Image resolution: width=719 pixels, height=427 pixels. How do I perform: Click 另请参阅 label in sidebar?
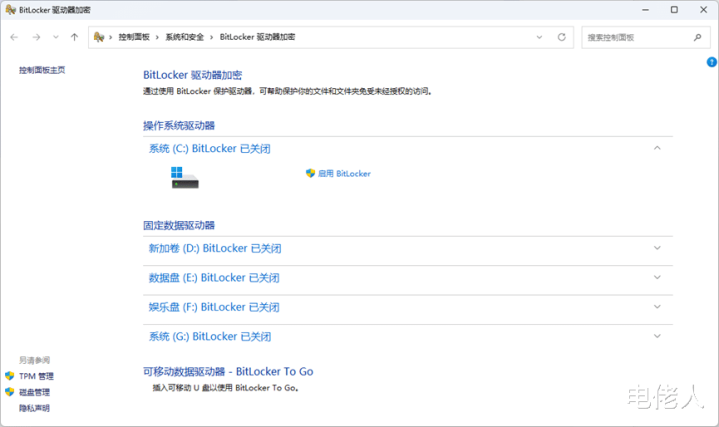point(34,360)
